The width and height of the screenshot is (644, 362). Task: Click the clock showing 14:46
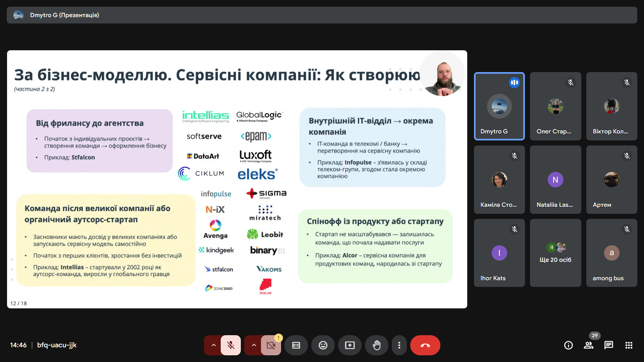(18, 345)
